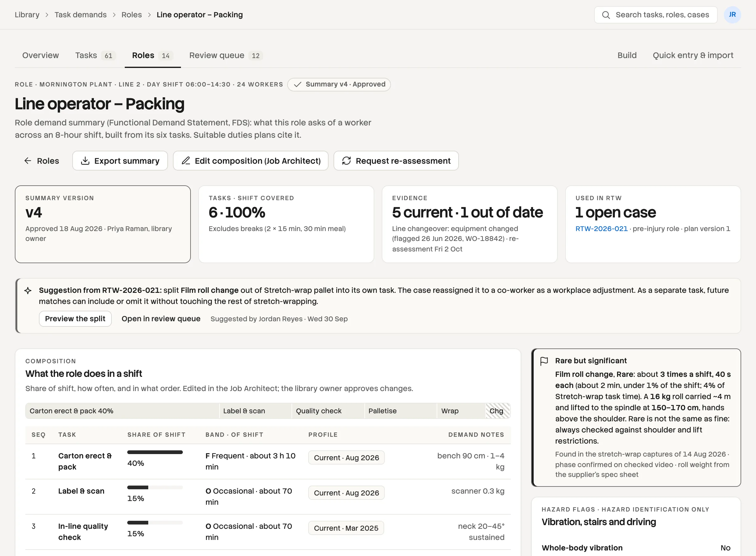The image size is (756, 556).
Task: Select the Roles tab
Action: click(153, 55)
